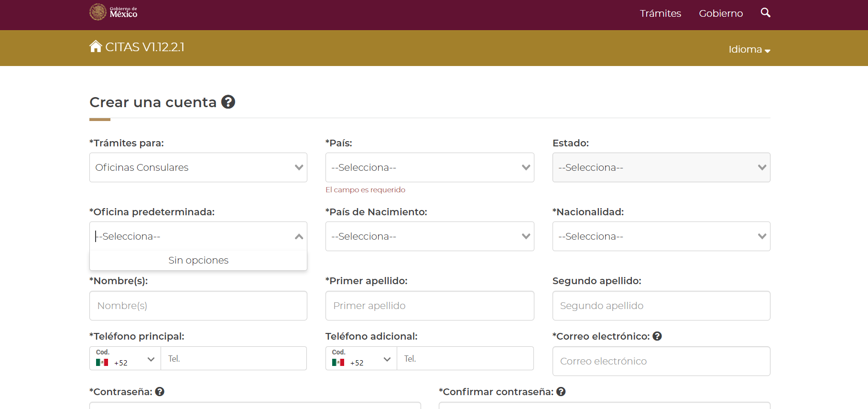Click Mexico flag in Teléfono principal code
Image resolution: width=868 pixels, height=409 pixels.
pyautogui.click(x=102, y=363)
